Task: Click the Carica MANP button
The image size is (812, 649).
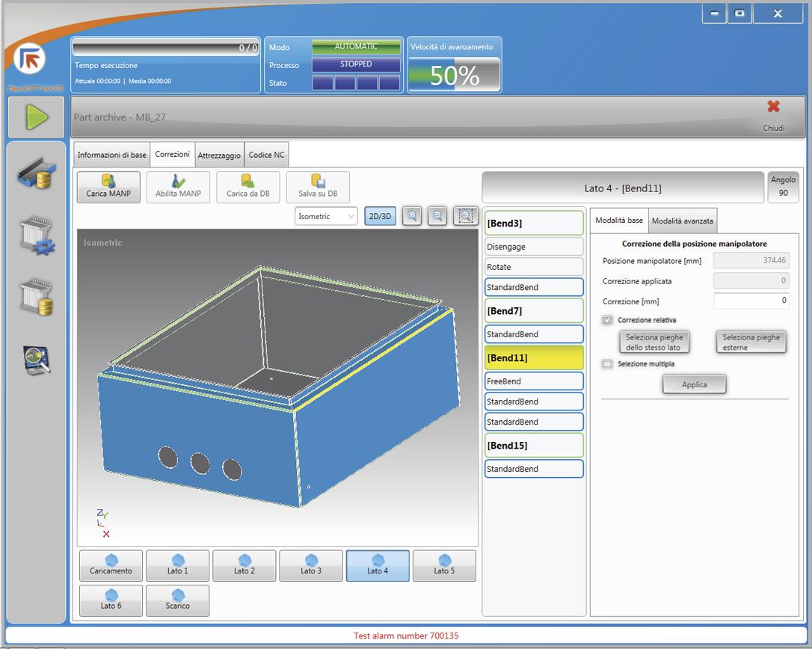Action: 108,187
